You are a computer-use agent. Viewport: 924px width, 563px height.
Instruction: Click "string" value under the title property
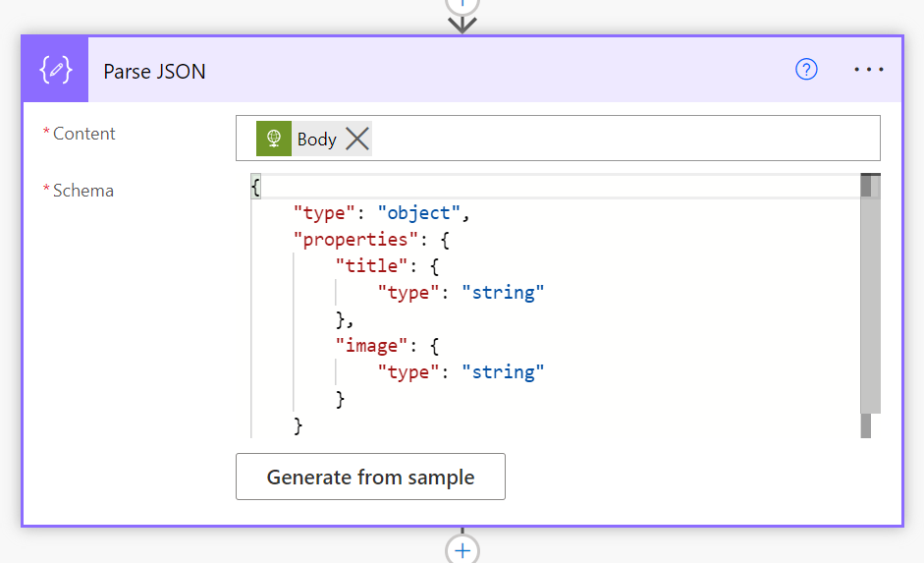[503, 293]
